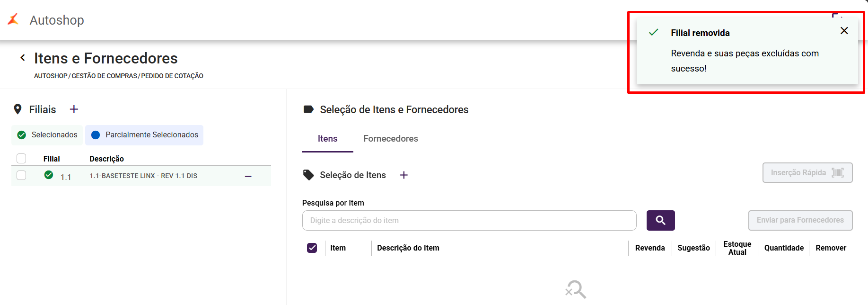The width and height of the screenshot is (868, 305).
Task: Click the purple search magnifier button
Action: click(660, 221)
